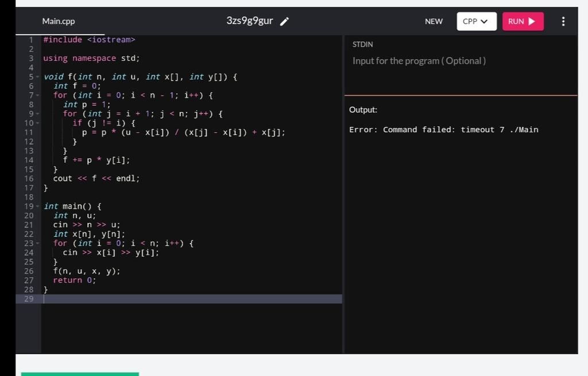Click the timeout error message in Output
Image resolution: width=588 pixels, height=376 pixels.
[x=444, y=129]
